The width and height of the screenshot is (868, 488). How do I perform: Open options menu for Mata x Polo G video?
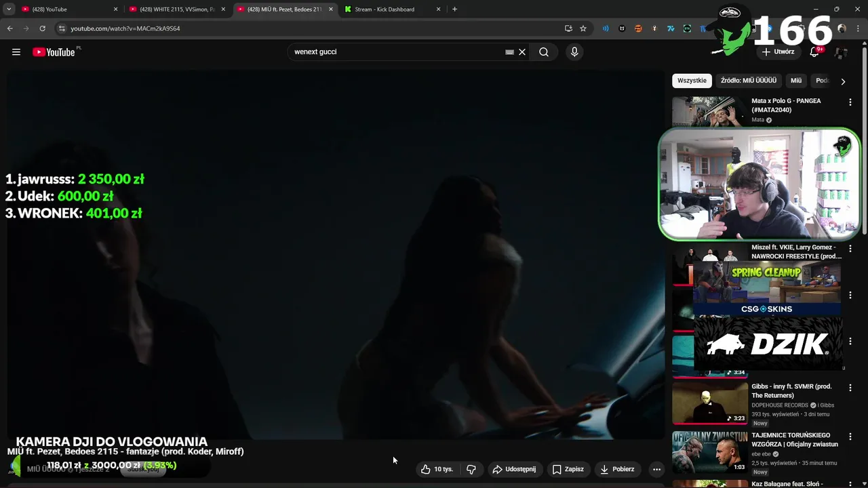coord(850,102)
